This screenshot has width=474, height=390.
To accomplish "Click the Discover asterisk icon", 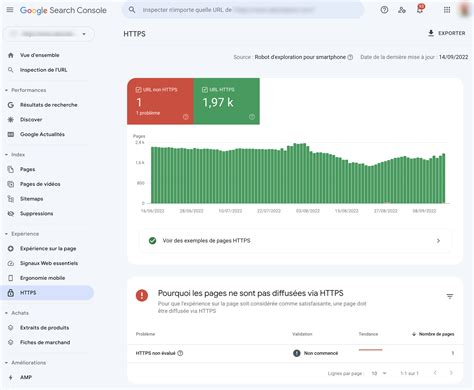I will [11, 120].
